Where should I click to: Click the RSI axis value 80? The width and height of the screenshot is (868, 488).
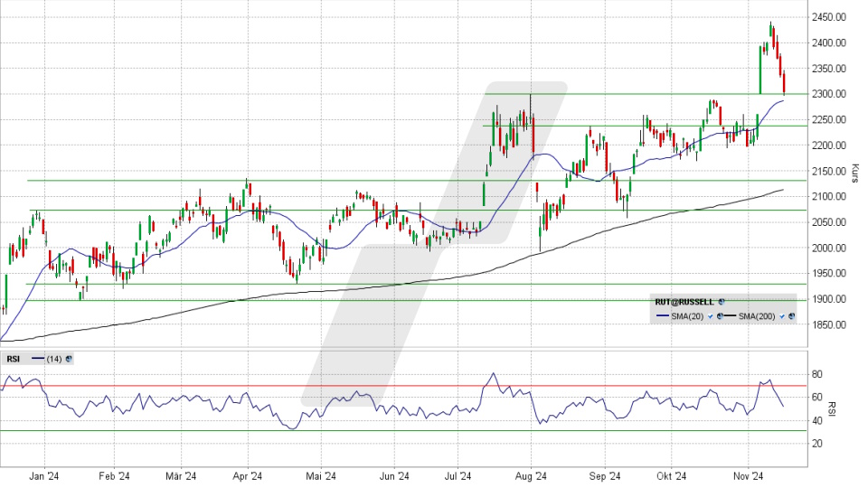pos(817,374)
